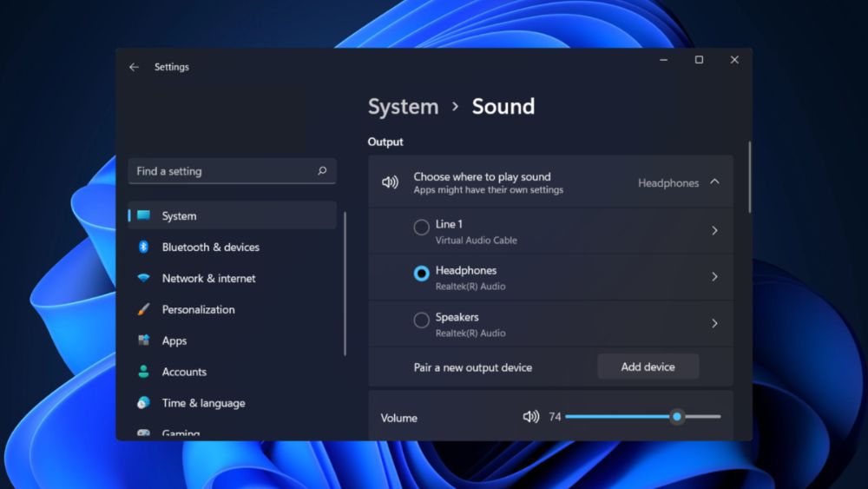This screenshot has height=489, width=868.
Task: Maximize the Settings window
Action: point(699,59)
